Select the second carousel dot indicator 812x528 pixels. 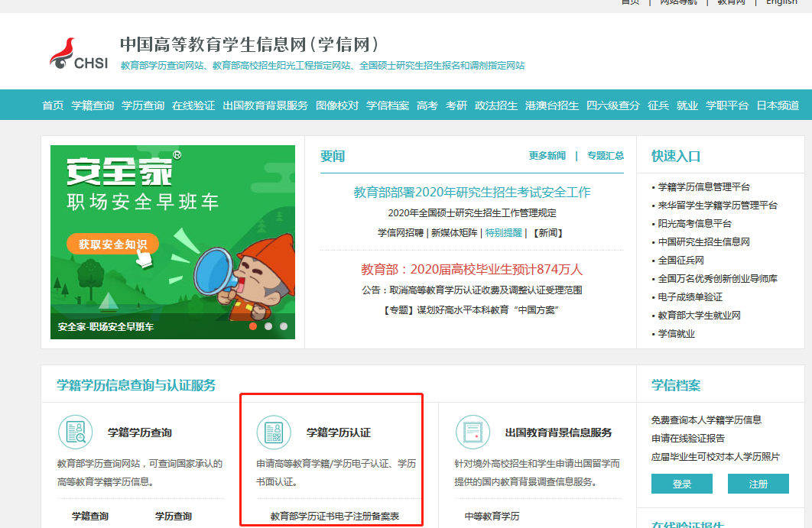[268, 326]
